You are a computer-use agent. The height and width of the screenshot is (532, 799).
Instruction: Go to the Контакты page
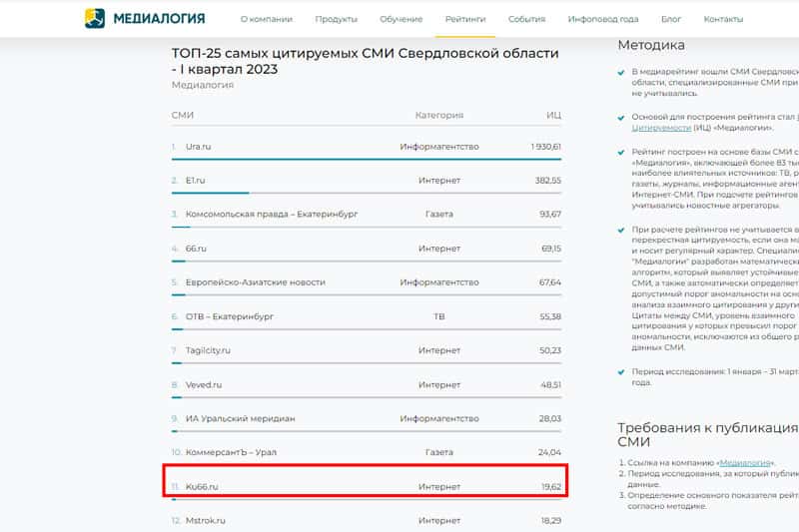(x=723, y=19)
